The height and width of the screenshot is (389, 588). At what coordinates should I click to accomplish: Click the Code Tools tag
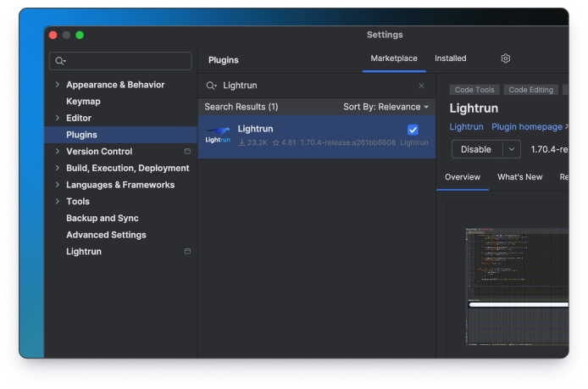474,90
